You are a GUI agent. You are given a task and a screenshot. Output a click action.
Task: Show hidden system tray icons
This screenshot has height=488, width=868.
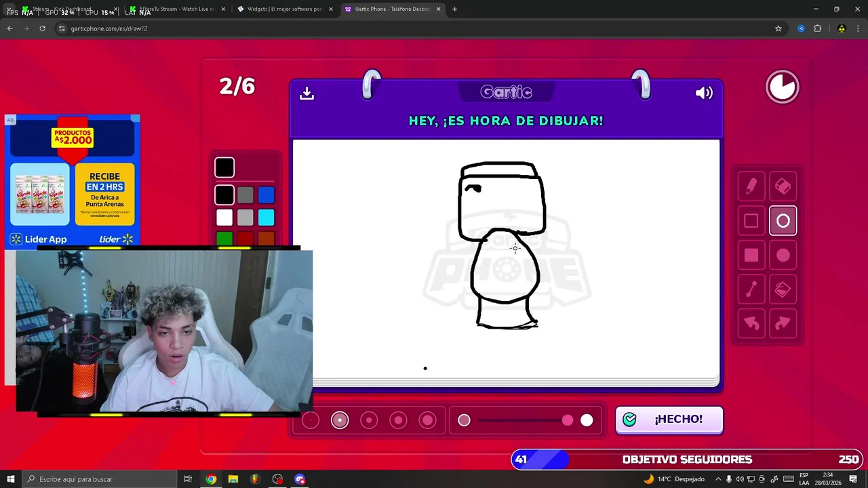click(x=718, y=479)
